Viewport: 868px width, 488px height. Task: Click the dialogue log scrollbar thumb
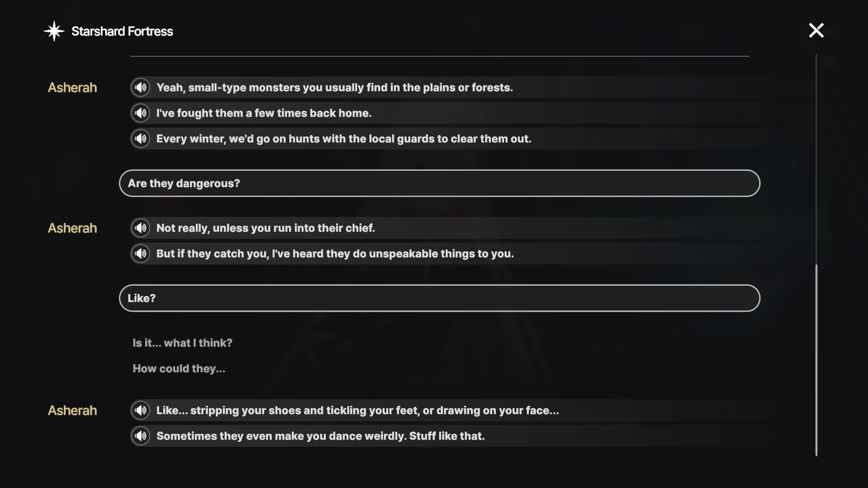816,360
